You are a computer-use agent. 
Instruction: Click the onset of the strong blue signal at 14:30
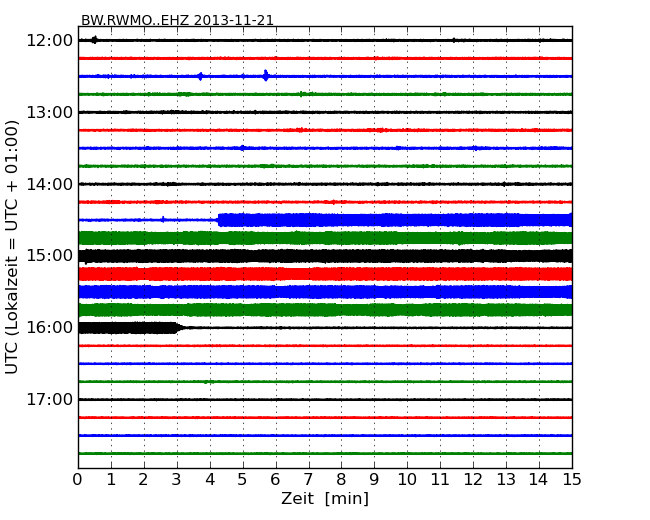tap(218, 220)
